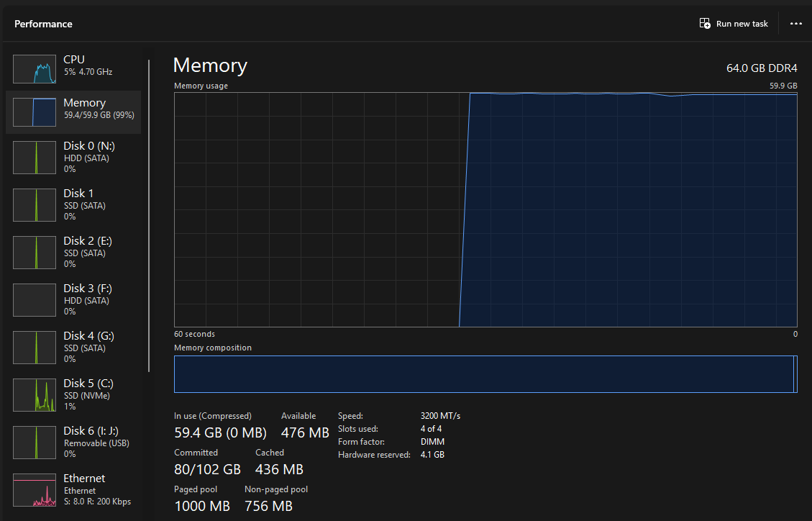Click the 64.0 GB DDR4 text
Viewport: 812px width, 521px height.
pos(762,68)
